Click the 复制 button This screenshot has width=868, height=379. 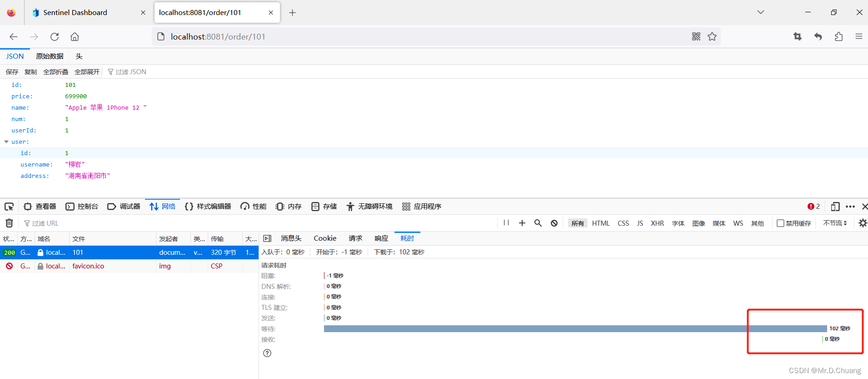pos(30,72)
